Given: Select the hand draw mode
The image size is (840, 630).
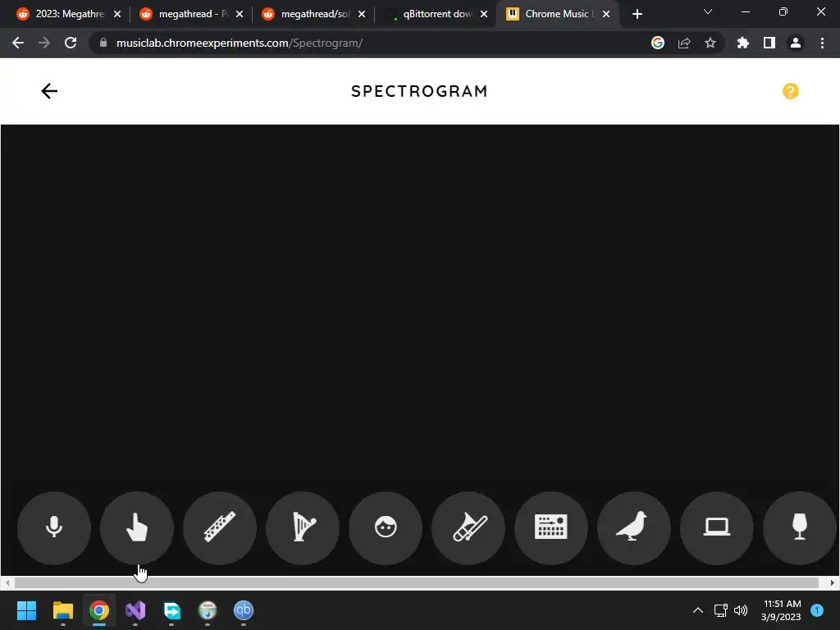Looking at the screenshot, I should 137,527.
